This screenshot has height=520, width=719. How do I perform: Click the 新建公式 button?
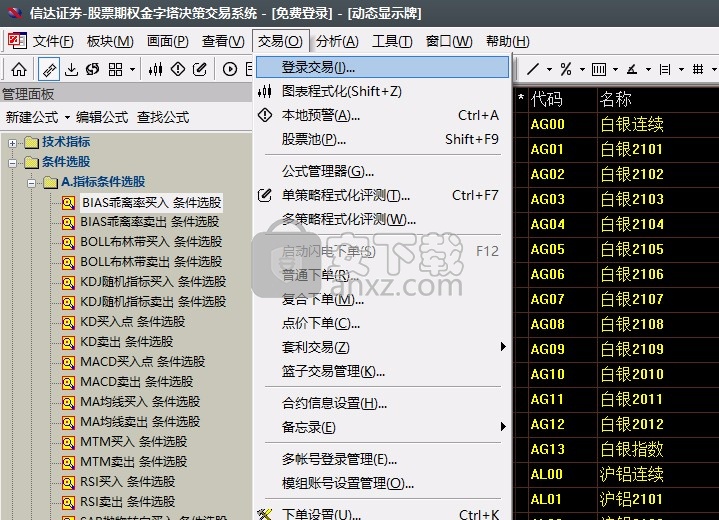point(32,117)
